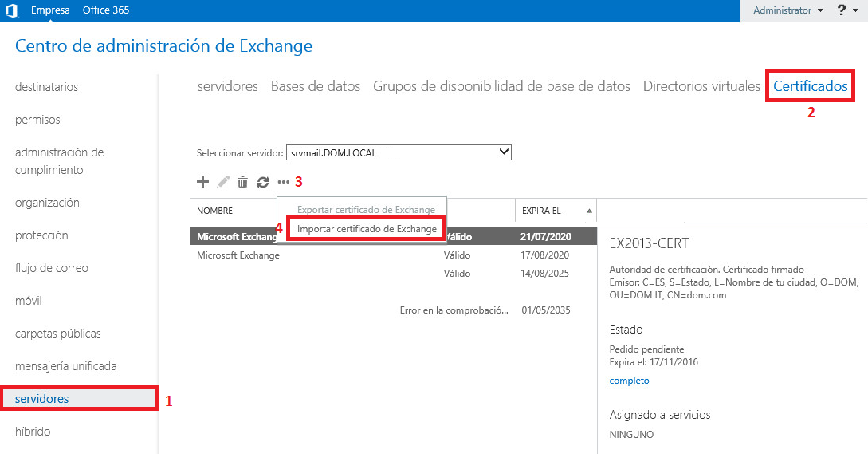This screenshot has height=454, width=868.
Task: Open mensajería unificada in the sidebar
Action: [x=66, y=366]
